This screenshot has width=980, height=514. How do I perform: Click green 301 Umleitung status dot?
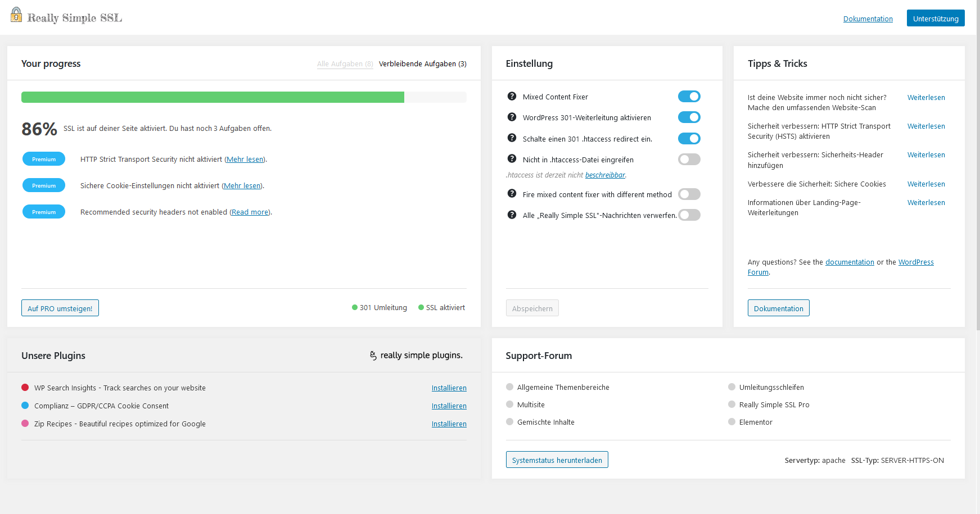coord(355,307)
